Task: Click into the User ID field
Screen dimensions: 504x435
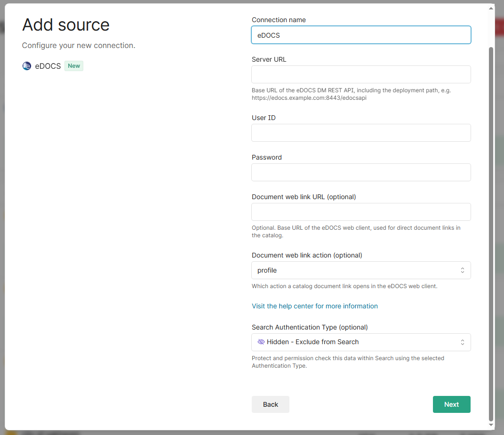Action: [361, 133]
